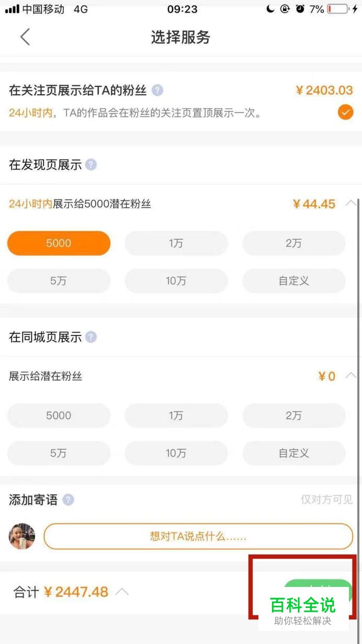
Task: Pick 10万 in the 同城页 section
Action: click(x=176, y=453)
